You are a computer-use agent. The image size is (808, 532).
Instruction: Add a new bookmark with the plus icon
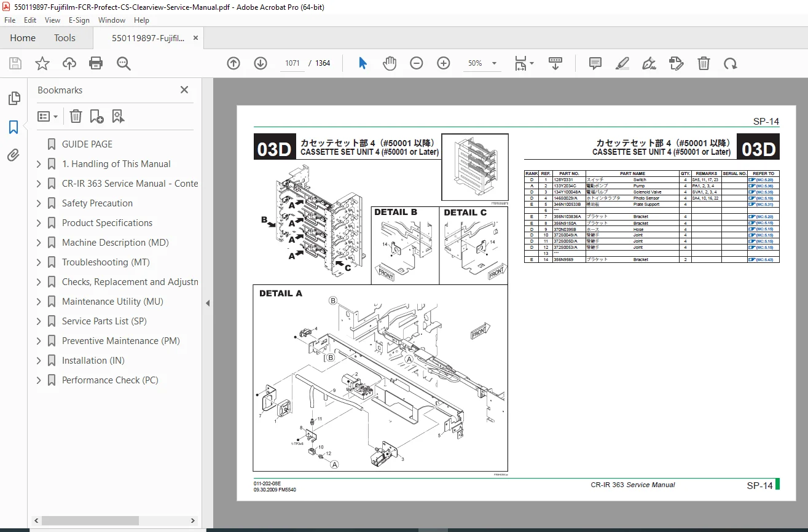coord(96,116)
